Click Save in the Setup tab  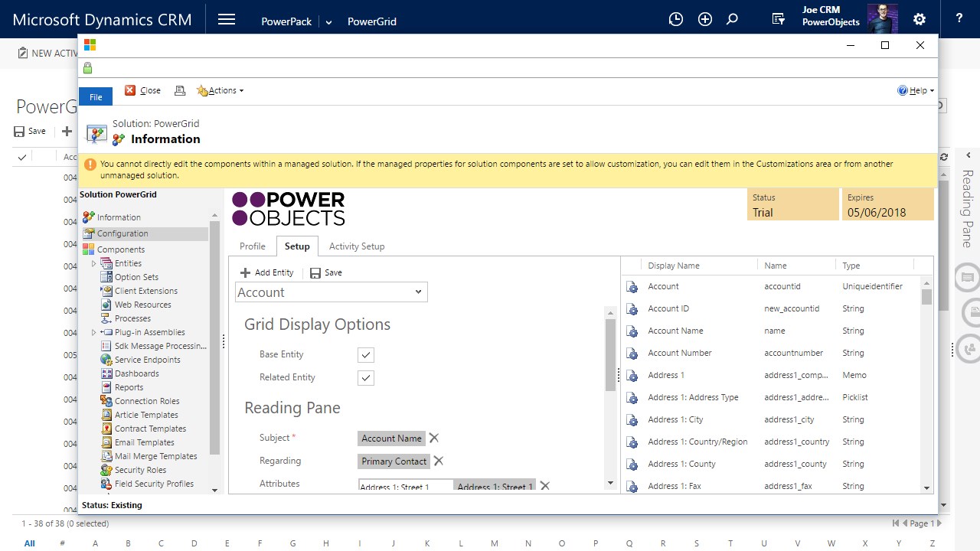326,272
